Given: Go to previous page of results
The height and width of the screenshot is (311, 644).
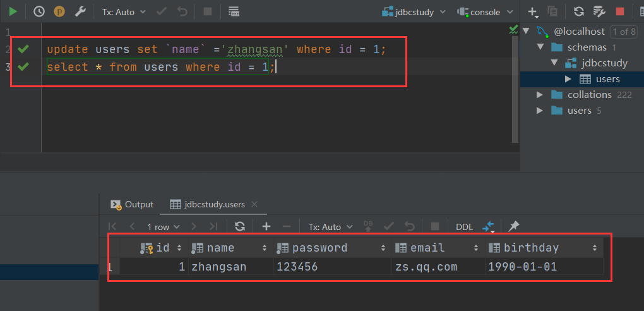Looking at the screenshot, I should click(x=132, y=226).
